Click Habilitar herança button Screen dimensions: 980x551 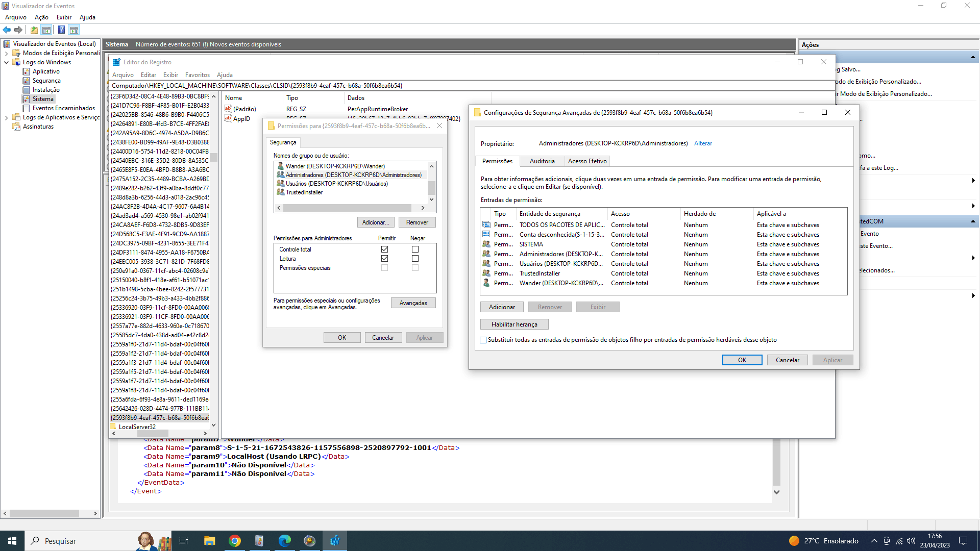click(514, 324)
